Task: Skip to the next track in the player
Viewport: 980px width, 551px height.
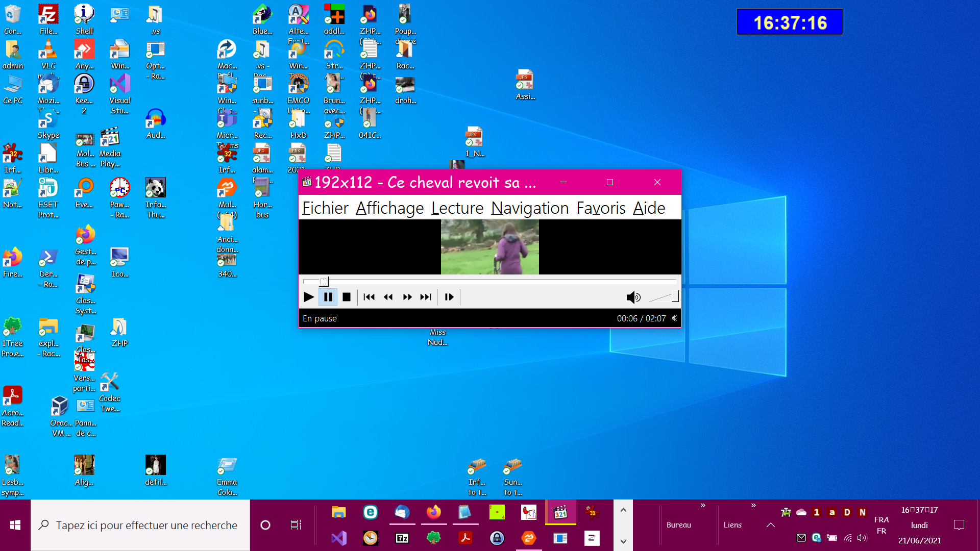Action: pyautogui.click(x=426, y=297)
